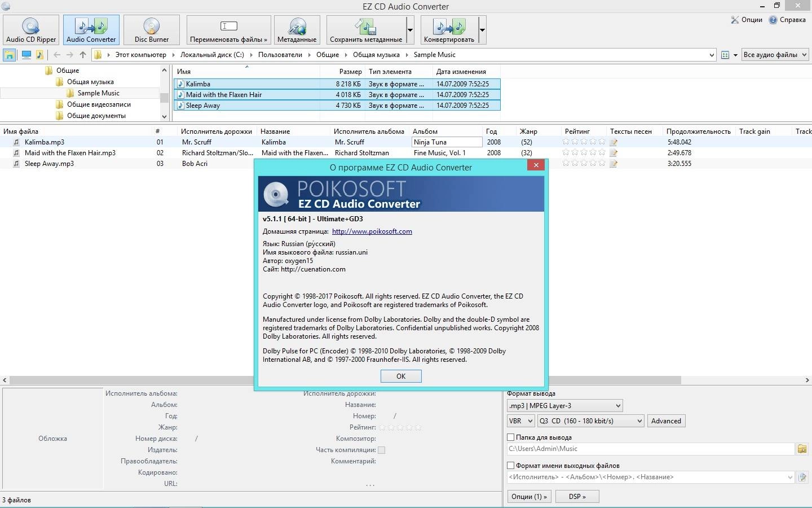Sort file browser by Имя column
812x508 pixels.
coord(246,72)
